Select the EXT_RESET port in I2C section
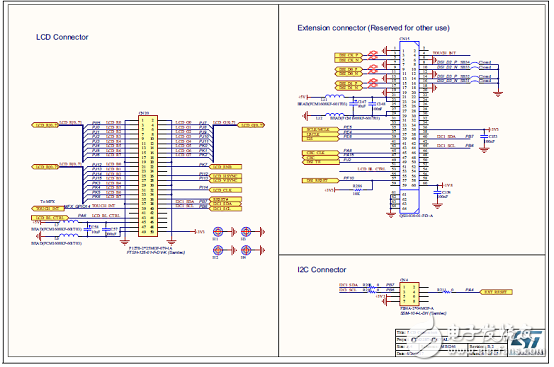The width and height of the screenshot is (554, 367). coord(496,292)
